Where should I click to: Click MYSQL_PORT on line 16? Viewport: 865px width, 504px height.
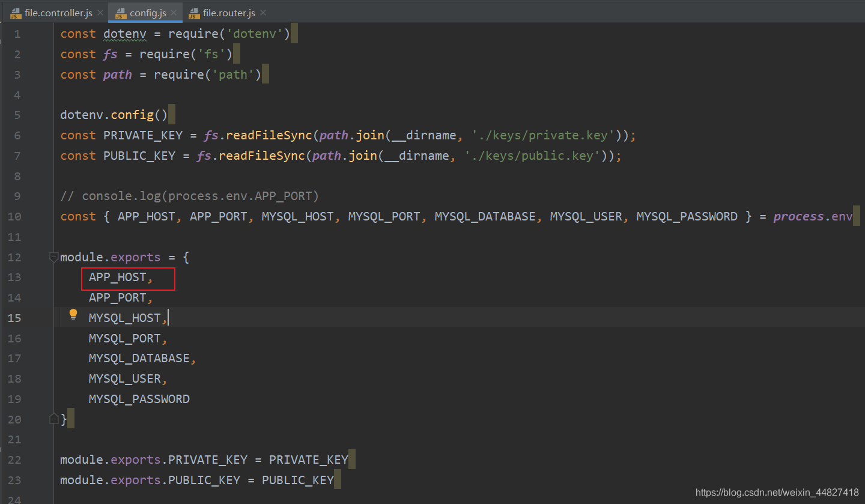(x=125, y=339)
